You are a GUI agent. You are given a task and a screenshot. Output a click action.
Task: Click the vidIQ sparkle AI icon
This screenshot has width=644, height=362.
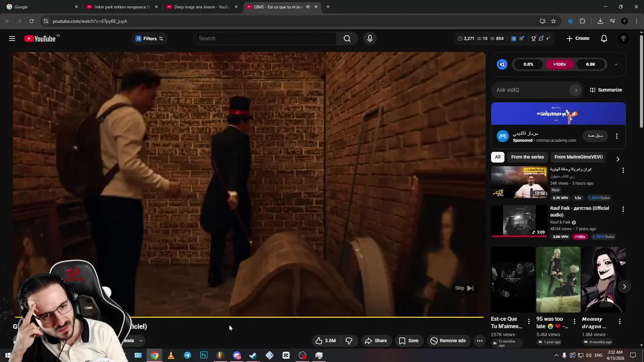tap(548, 38)
